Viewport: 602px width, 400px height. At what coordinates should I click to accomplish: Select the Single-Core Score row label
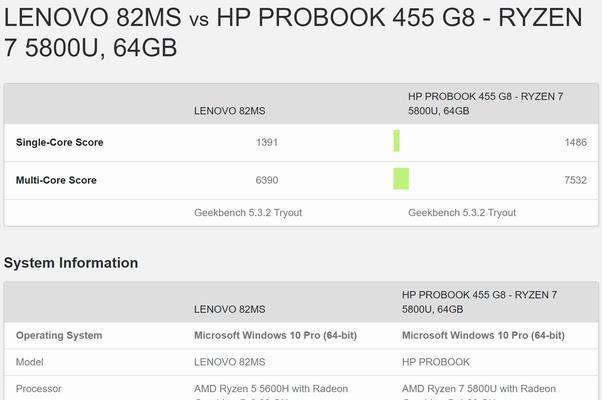tap(60, 142)
